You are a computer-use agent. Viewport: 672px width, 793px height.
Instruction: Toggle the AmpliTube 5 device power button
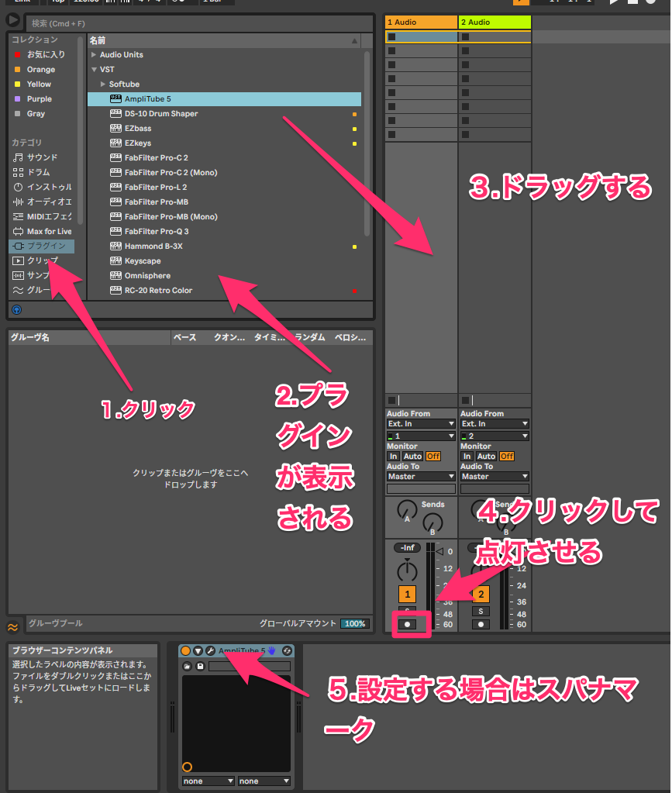coord(186,650)
